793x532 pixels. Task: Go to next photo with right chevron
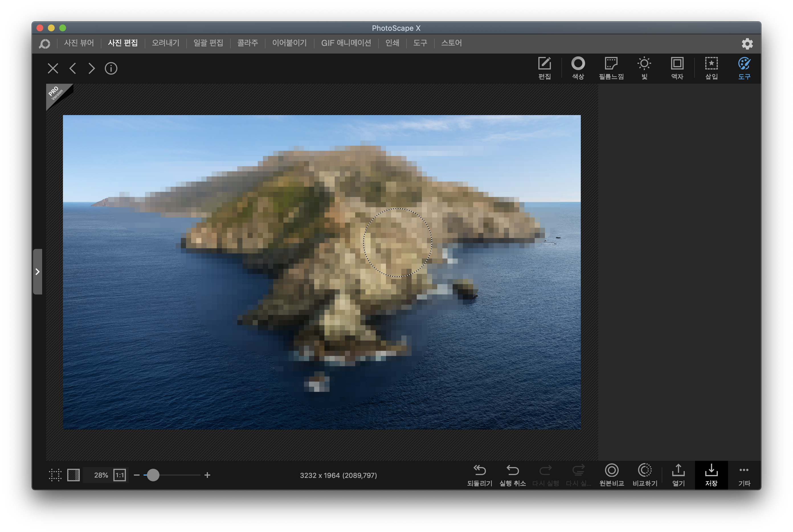92,69
